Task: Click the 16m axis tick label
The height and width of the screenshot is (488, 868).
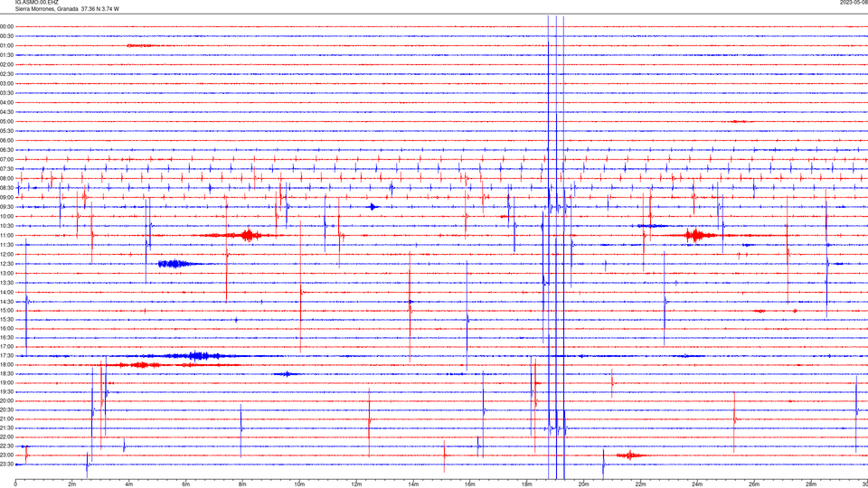Action: [x=470, y=484]
